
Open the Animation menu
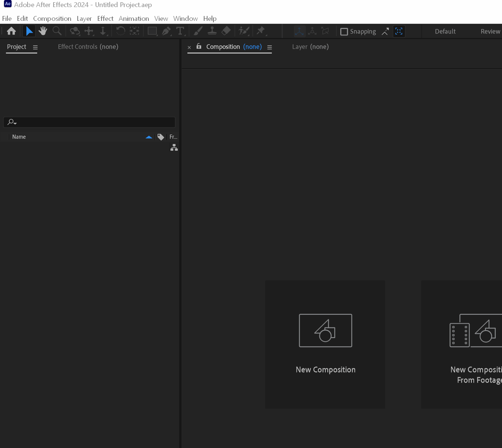tap(133, 19)
